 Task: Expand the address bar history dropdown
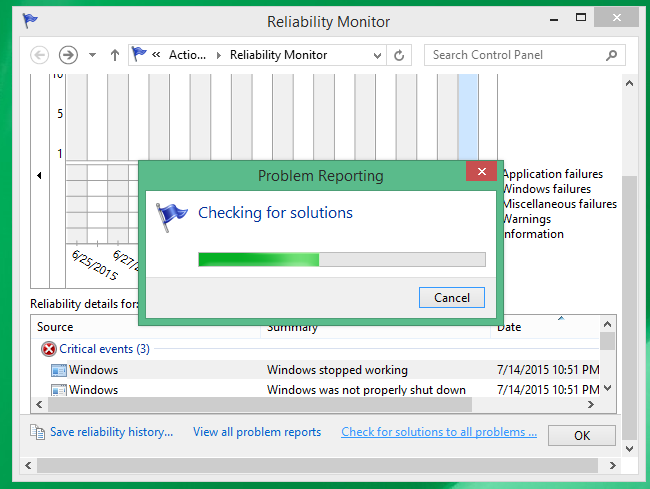[x=376, y=55]
